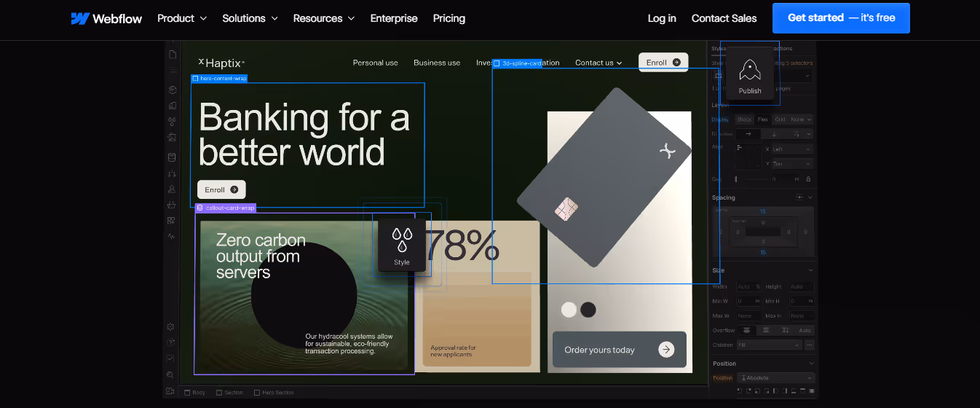Open Pricing in the top nav
The image size is (980, 408).
(x=449, y=18)
